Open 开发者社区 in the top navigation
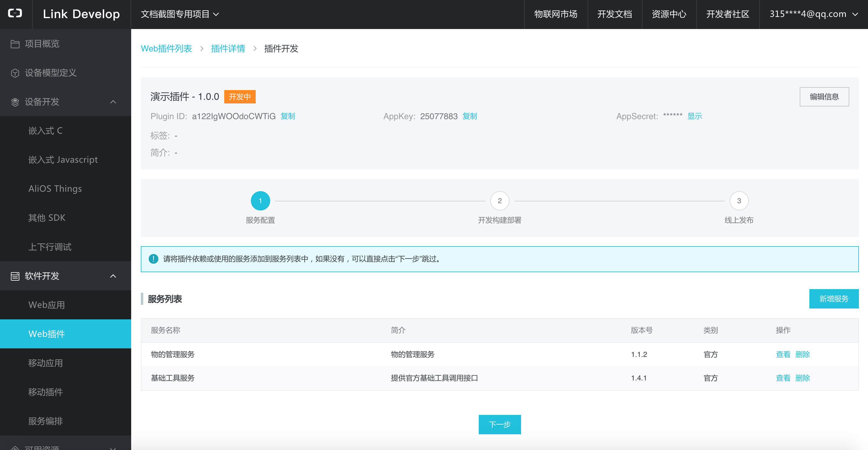 pos(727,14)
